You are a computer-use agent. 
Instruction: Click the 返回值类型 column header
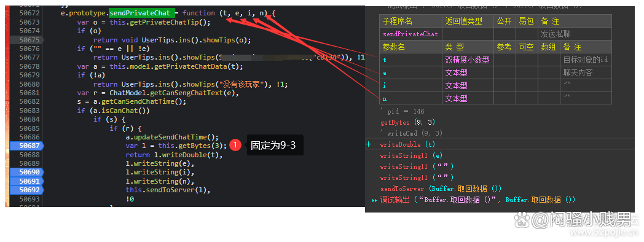click(468, 21)
